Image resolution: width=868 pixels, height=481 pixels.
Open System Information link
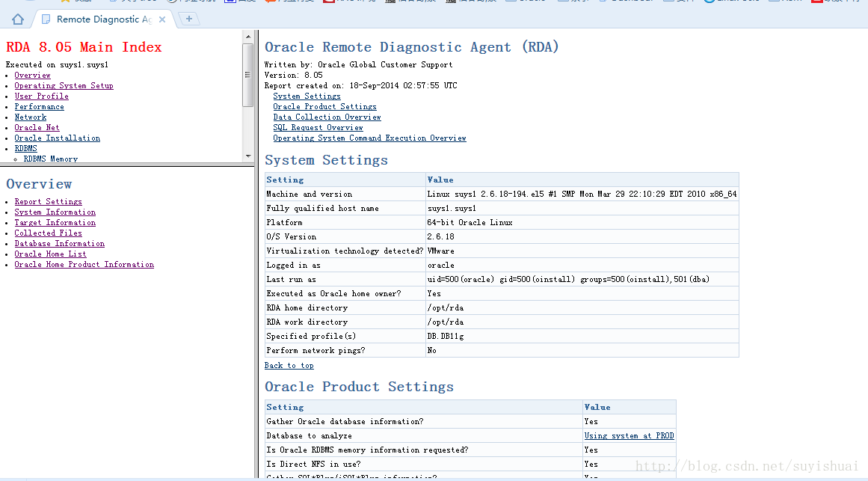(55, 212)
